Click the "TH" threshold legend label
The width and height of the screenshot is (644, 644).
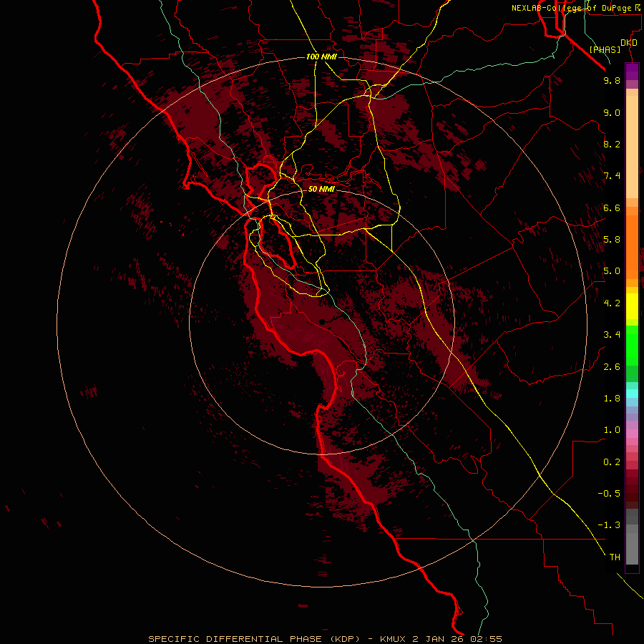(615, 557)
